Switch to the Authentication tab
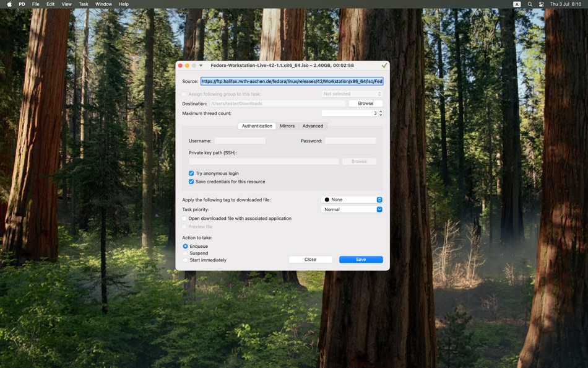The image size is (588, 368). click(x=257, y=126)
